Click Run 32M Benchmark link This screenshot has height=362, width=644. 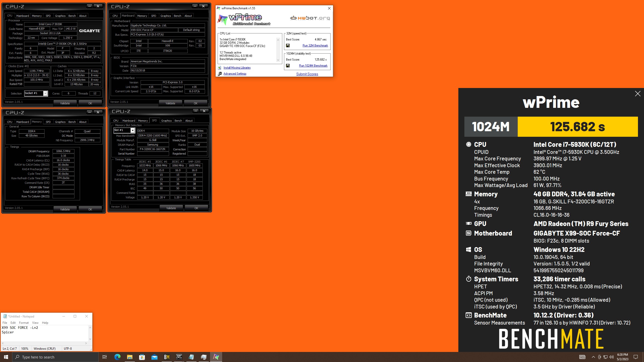tap(315, 46)
